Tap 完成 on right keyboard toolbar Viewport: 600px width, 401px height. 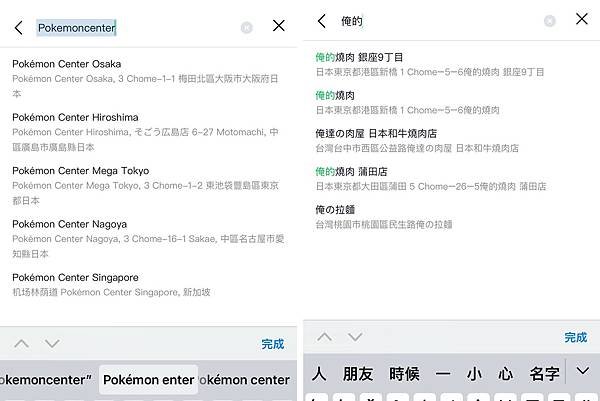click(x=576, y=337)
